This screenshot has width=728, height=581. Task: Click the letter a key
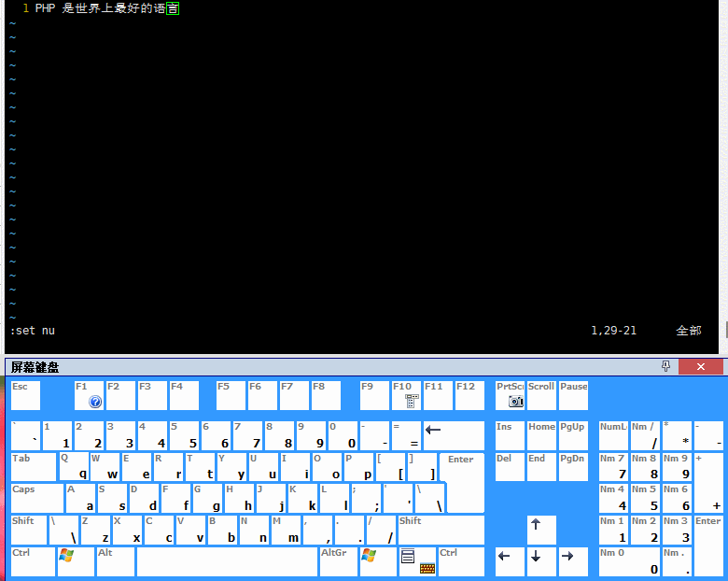coord(80,498)
